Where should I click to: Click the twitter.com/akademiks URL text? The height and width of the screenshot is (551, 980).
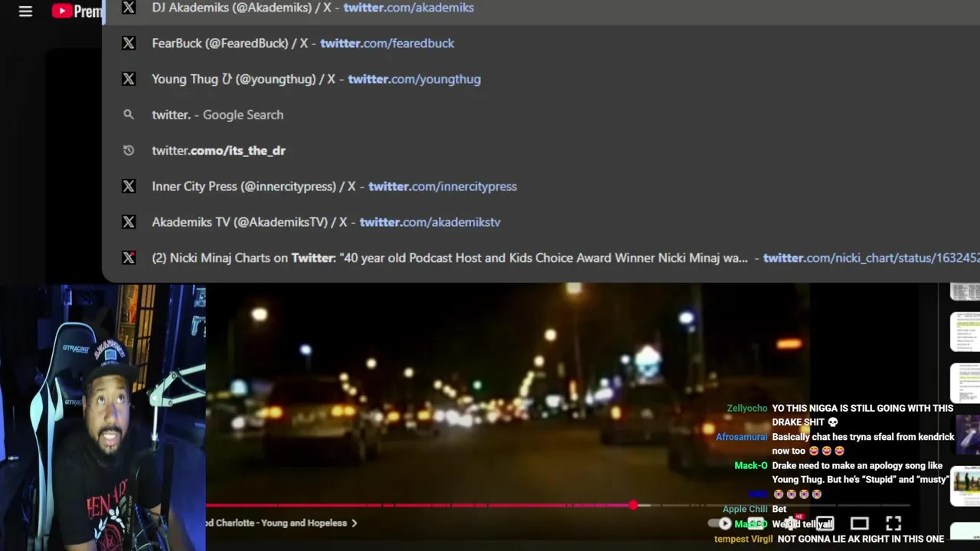point(409,8)
